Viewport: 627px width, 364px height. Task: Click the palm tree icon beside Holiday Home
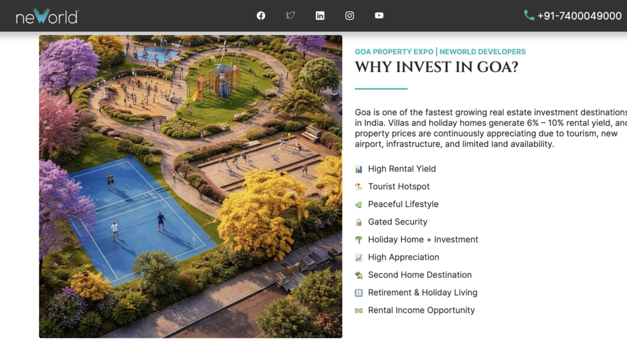click(359, 240)
